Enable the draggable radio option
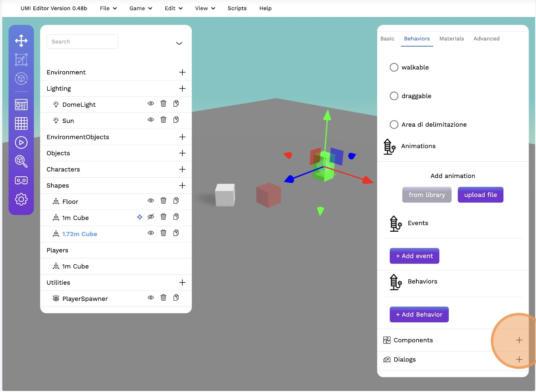Image resolution: width=536 pixels, height=392 pixels. click(394, 96)
